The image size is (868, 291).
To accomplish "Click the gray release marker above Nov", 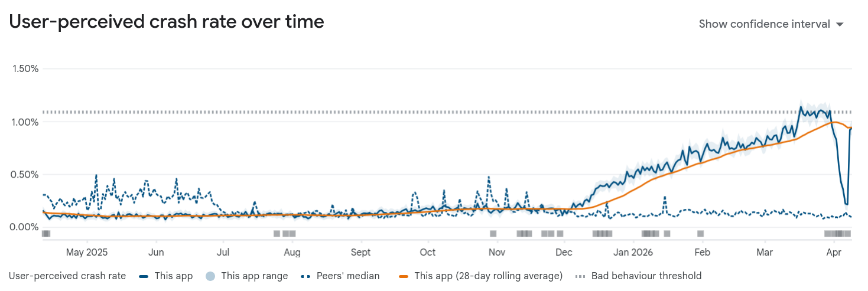I will (x=493, y=234).
